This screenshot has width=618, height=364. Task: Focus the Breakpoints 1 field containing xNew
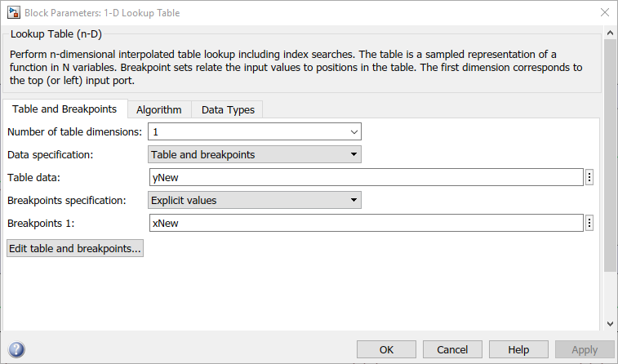[365, 223]
